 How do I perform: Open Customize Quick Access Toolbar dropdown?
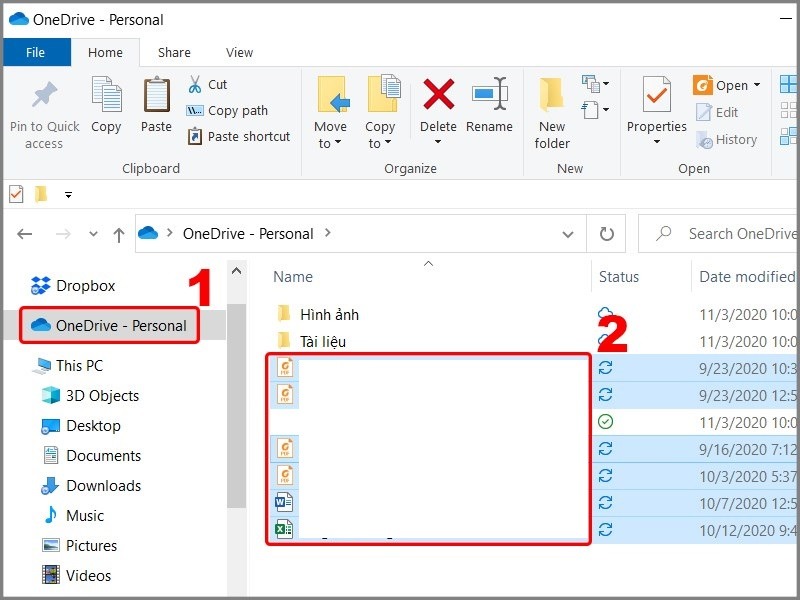point(68,195)
